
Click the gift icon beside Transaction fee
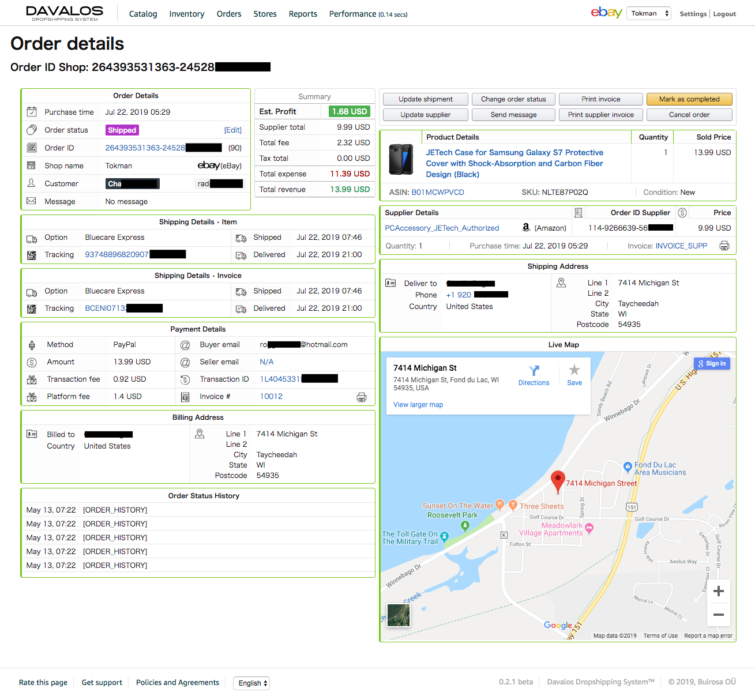(32, 379)
